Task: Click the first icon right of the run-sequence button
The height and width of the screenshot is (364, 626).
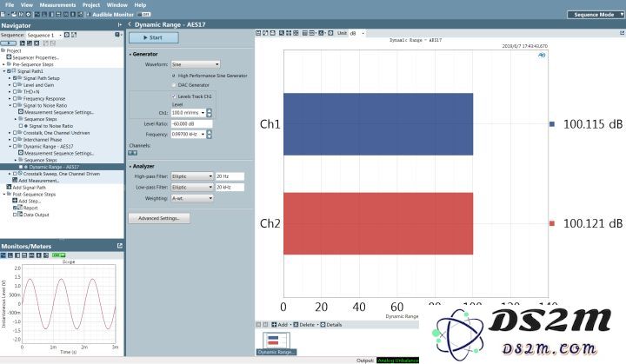Action: click(23, 43)
